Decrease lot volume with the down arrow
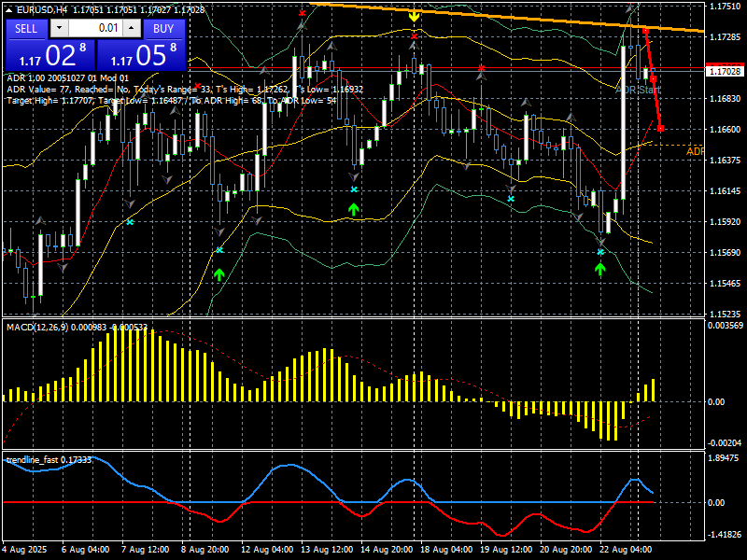747x560 pixels. coord(59,28)
